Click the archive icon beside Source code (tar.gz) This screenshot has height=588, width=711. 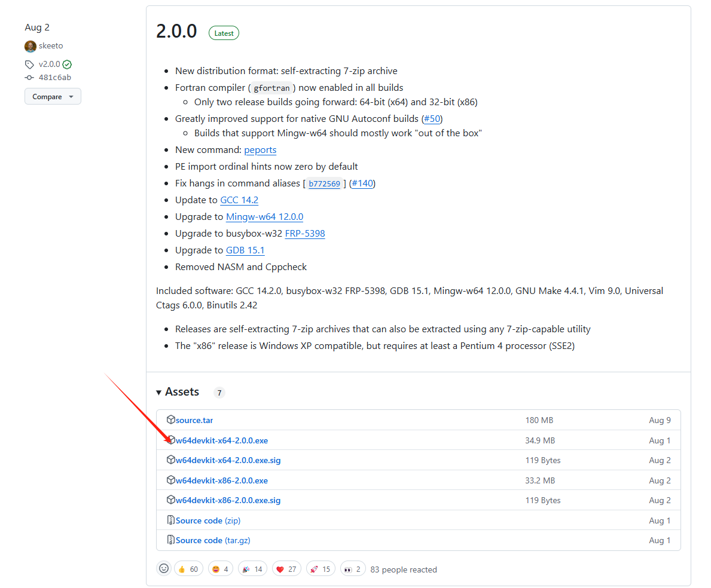click(x=171, y=540)
